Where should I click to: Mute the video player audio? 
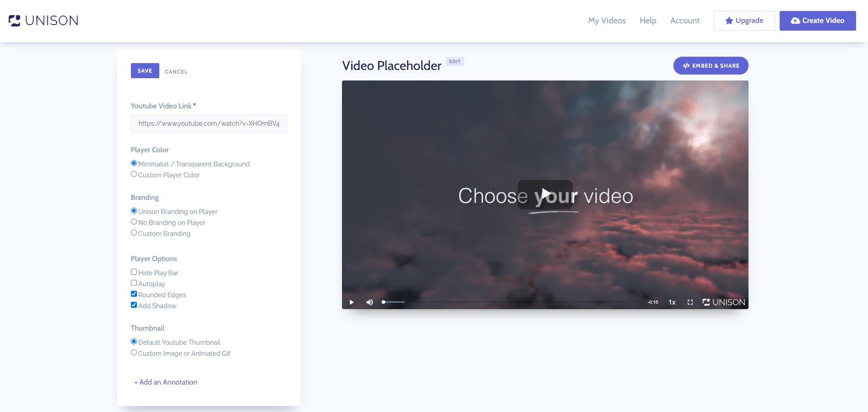pos(369,302)
